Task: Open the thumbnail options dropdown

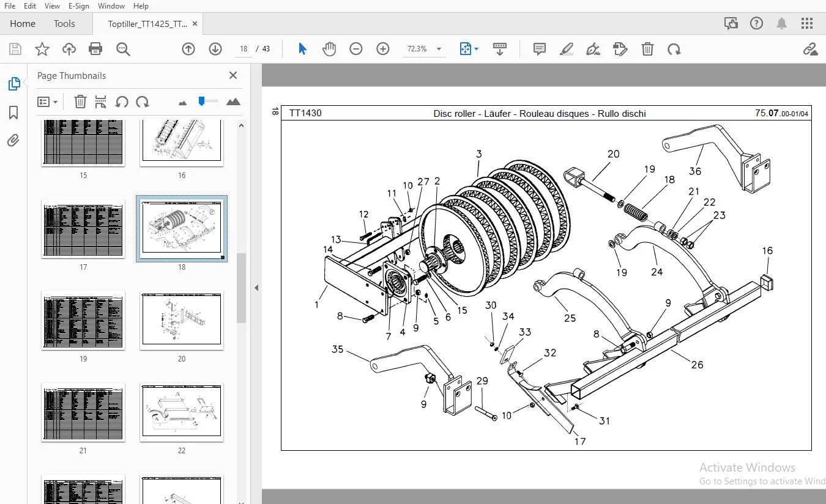Action: point(47,102)
